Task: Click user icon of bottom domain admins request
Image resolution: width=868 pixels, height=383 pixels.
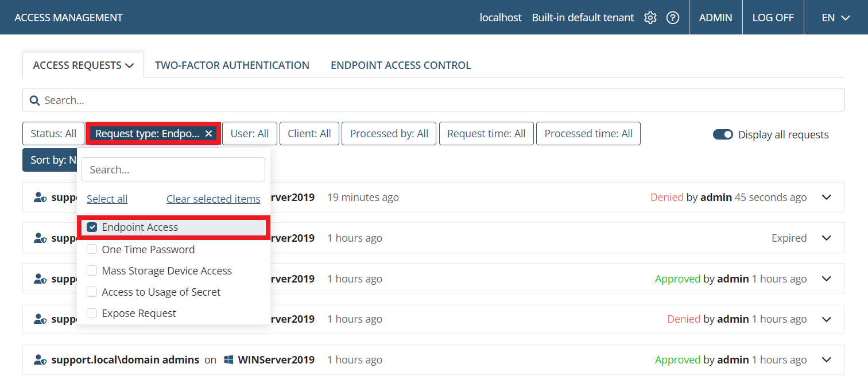Action: point(40,360)
